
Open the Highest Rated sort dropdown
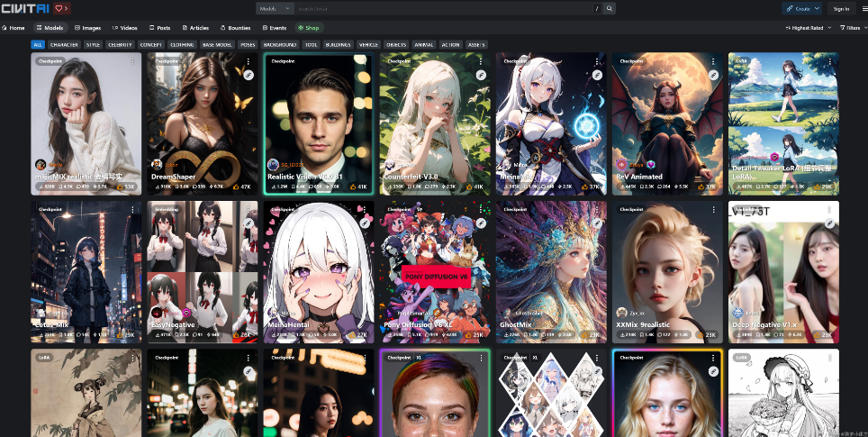click(809, 28)
